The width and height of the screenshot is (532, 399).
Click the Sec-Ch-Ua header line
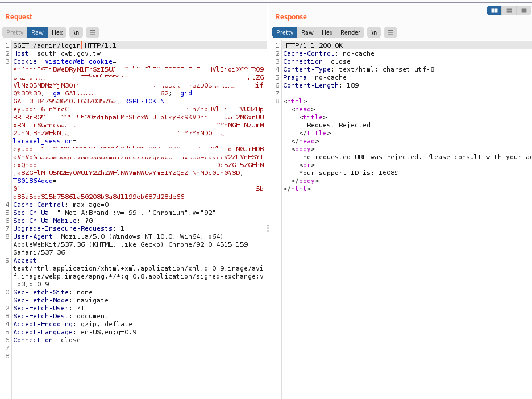point(114,213)
